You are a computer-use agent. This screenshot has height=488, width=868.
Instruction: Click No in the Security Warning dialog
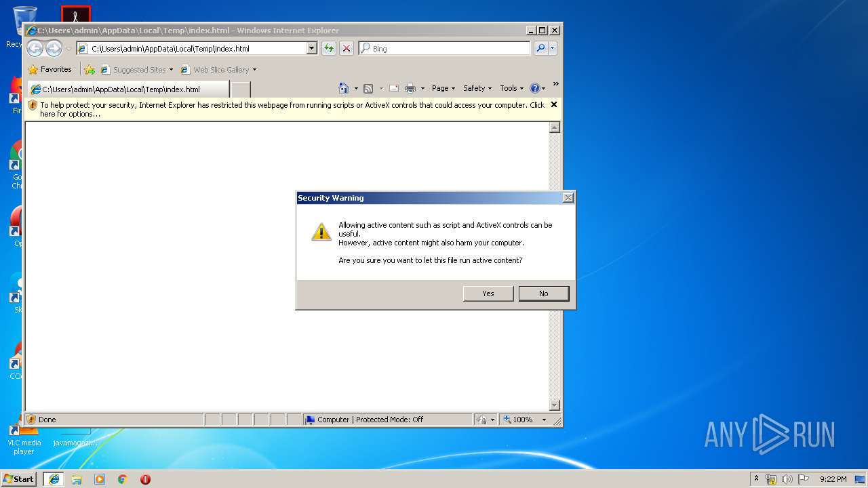[x=544, y=293]
